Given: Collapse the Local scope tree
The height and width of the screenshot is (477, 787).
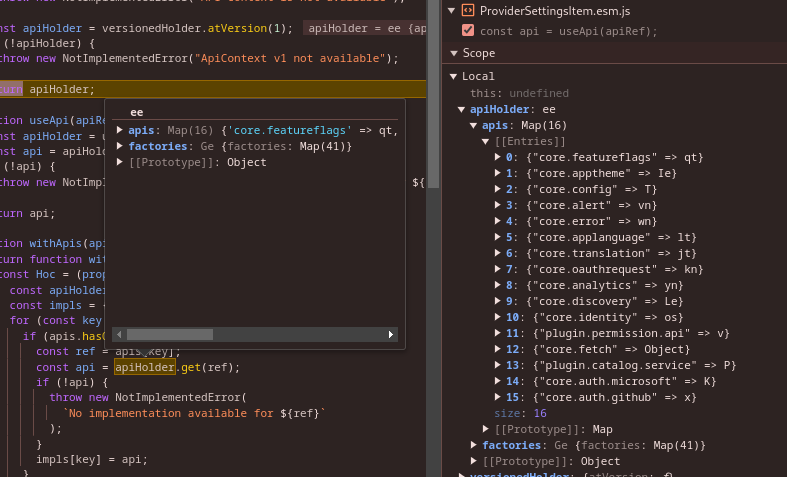Looking at the screenshot, I should [453, 76].
